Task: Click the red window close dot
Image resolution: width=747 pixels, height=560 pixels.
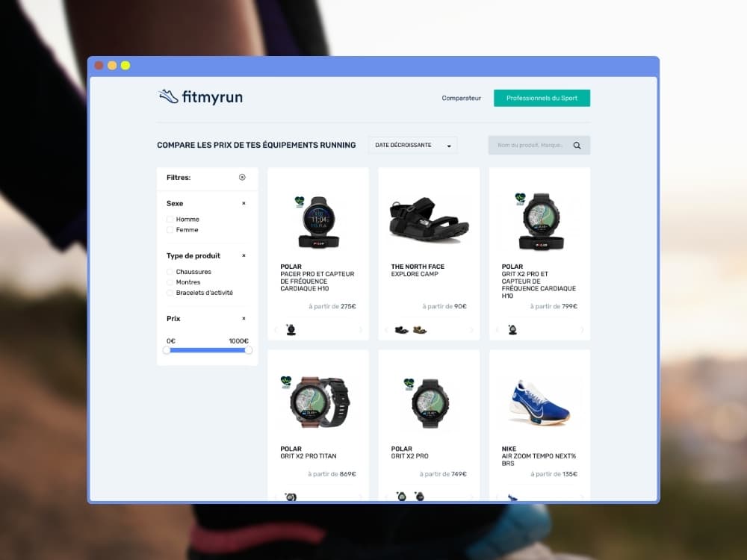Action: pos(99,65)
